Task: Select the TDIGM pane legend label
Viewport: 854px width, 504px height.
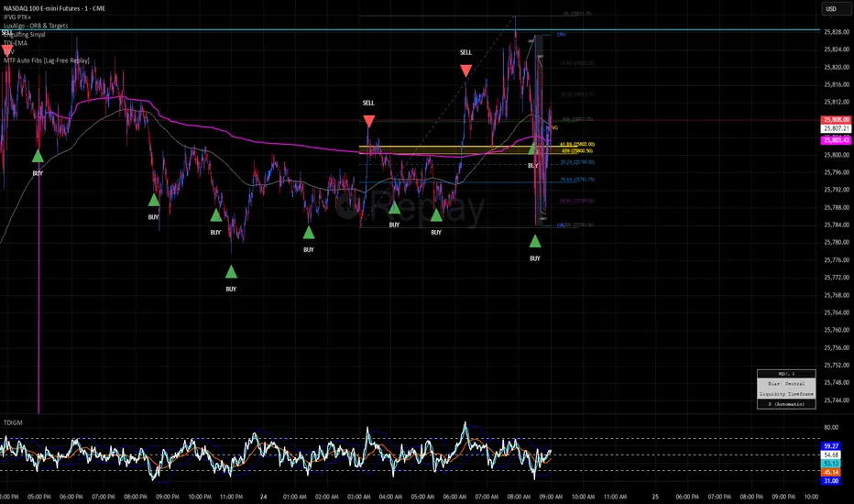Action: pyautogui.click(x=13, y=422)
